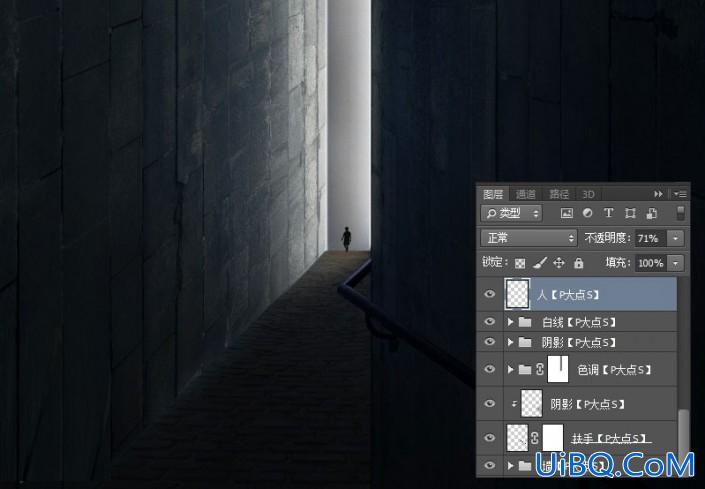Select the 白线【P大点S】 group name

click(579, 322)
